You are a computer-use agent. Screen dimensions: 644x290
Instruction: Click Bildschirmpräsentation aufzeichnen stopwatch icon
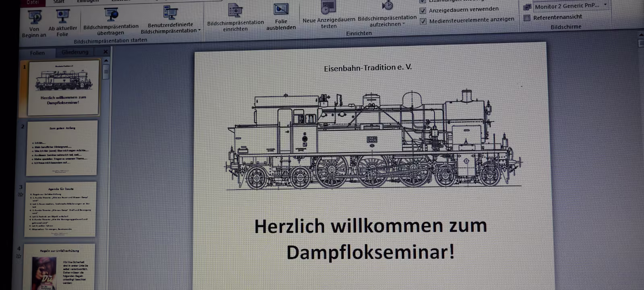click(x=387, y=6)
